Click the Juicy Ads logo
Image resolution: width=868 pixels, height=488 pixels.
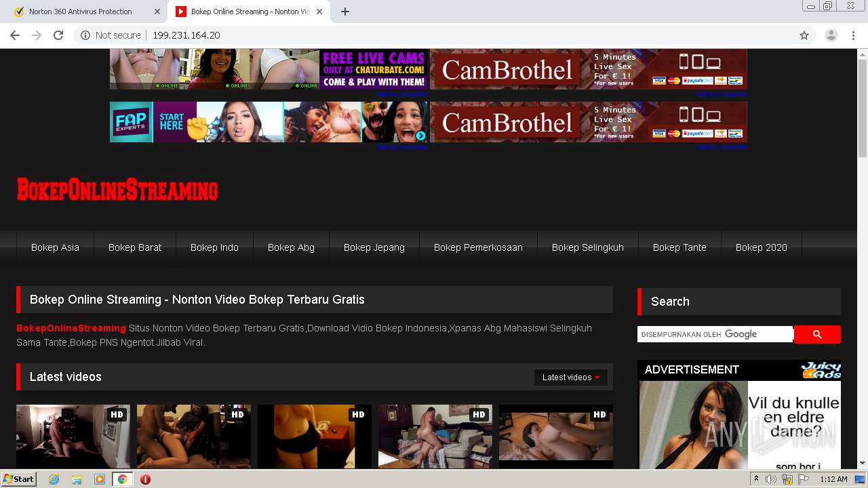(x=821, y=370)
